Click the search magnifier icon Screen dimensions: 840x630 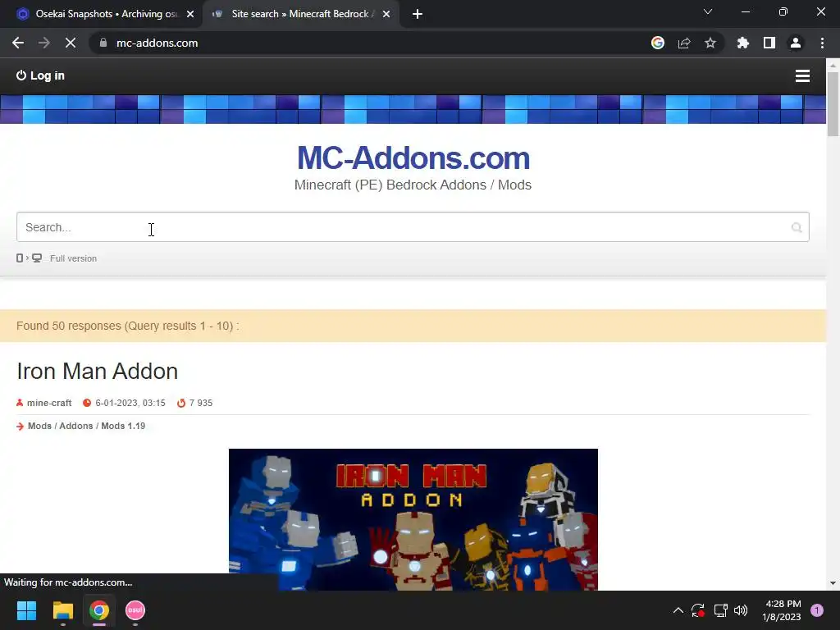tap(797, 228)
